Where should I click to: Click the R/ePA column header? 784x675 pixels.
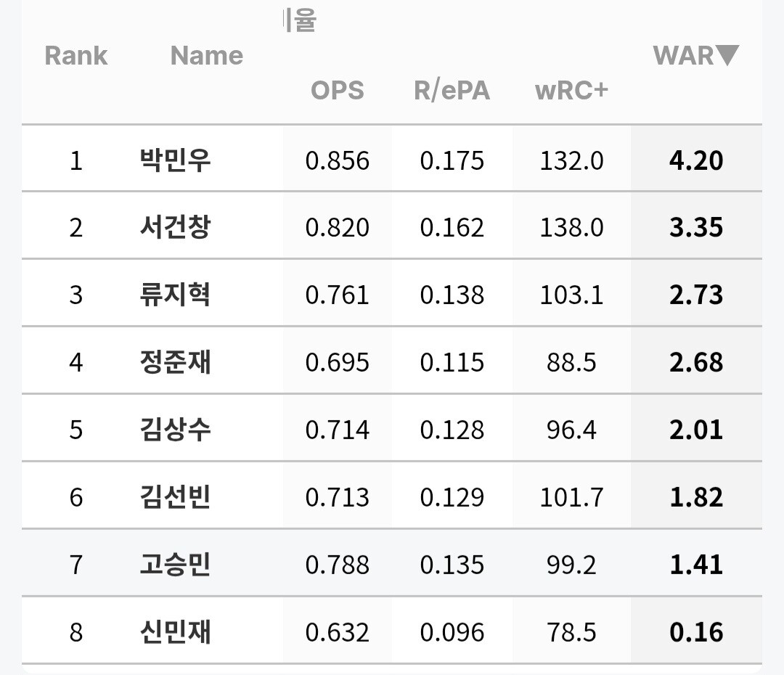tap(452, 91)
